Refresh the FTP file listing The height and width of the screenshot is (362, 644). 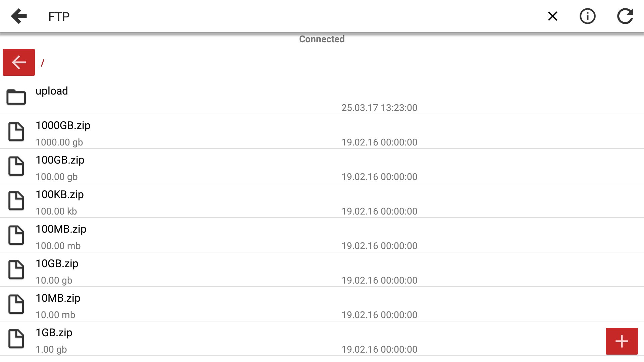click(x=625, y=16)
